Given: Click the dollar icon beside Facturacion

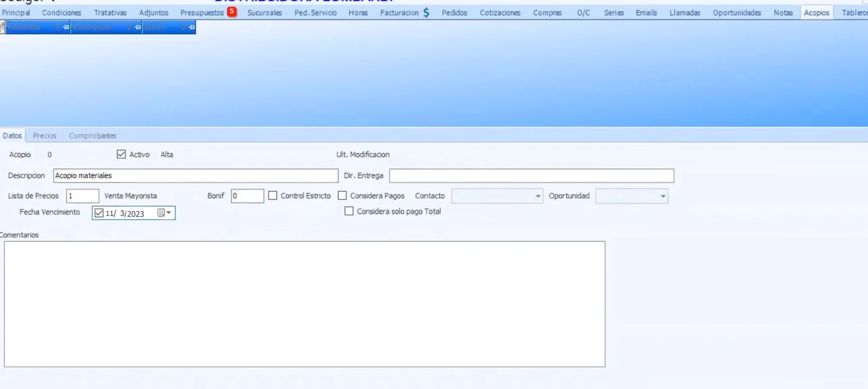Looking at the screenshot, I should [x=426, y=13].
